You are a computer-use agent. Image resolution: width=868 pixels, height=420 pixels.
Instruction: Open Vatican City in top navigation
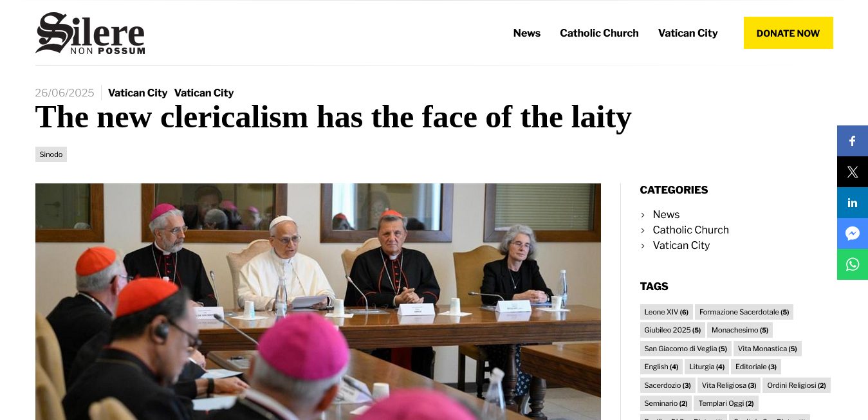click(x=688, y=33)
